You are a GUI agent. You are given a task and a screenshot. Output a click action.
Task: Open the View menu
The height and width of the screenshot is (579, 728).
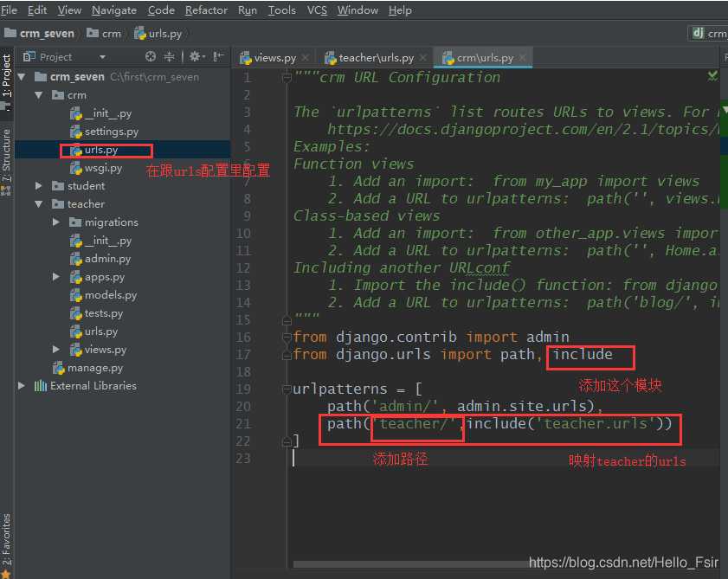(69, 10)
